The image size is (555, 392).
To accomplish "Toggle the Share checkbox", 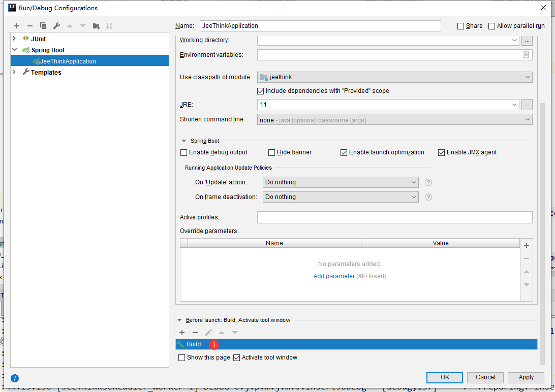I will [460, 26].
